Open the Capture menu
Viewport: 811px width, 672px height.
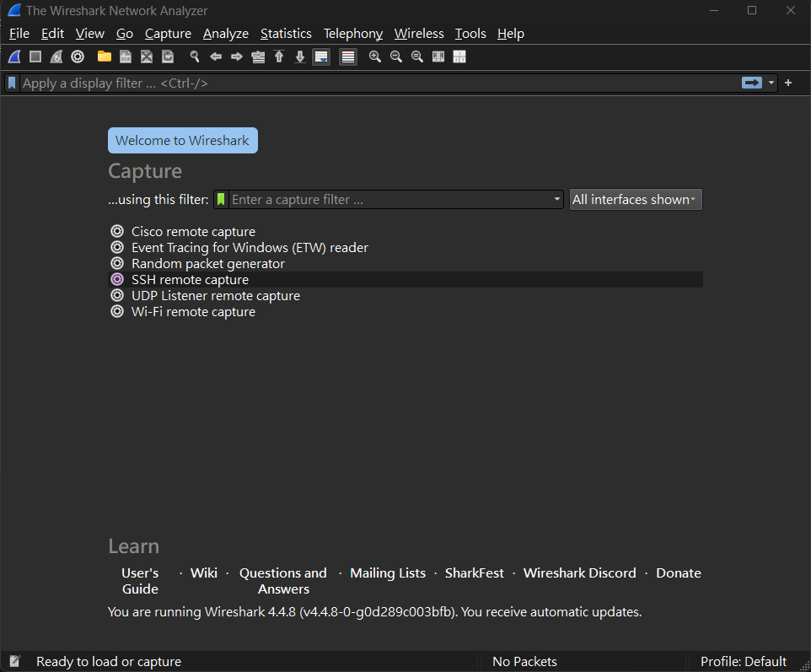pyautogui.click(x=168, y=34)
